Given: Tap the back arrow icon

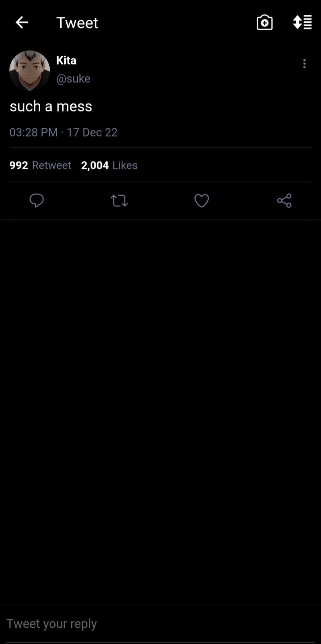Looking at the screenshot, I should click(22, 22).
